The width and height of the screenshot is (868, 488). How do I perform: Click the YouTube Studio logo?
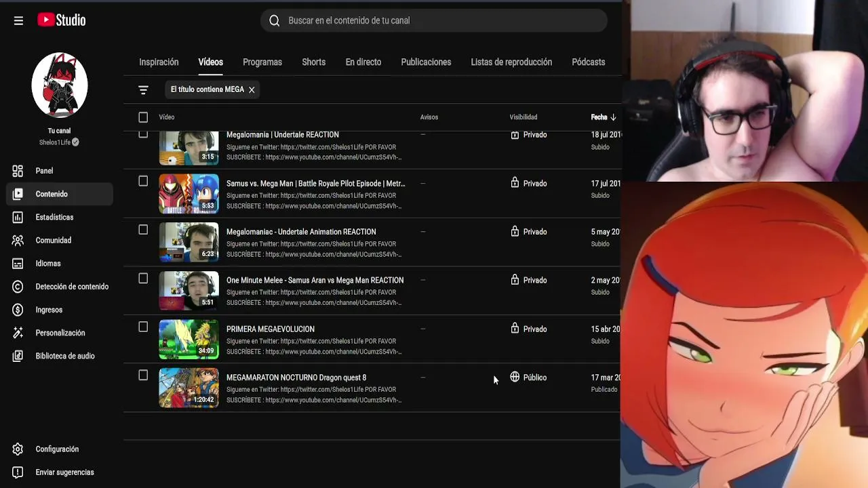62,20
